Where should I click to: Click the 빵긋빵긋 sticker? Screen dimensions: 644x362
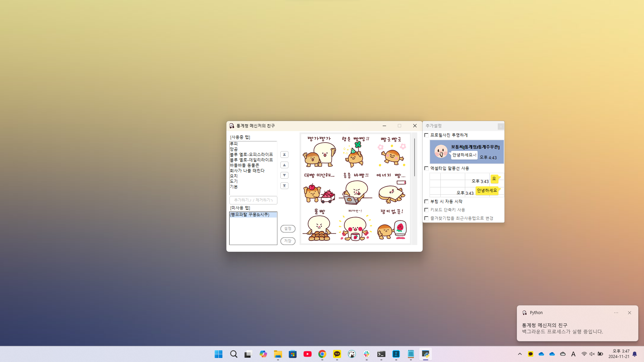[x=391, y=152]
